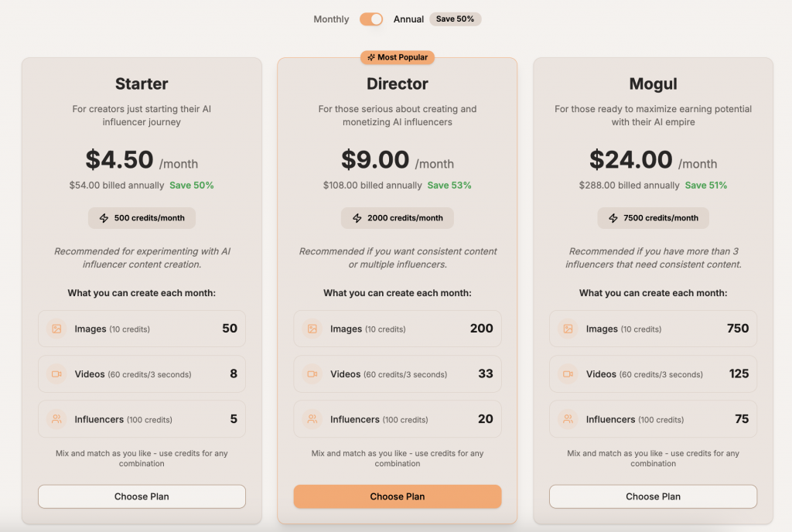Viewport: 792px width, 532px height.
Task: Click the Images icon in Starter plan
Action: pyautogui.click(x=56, y=329)
